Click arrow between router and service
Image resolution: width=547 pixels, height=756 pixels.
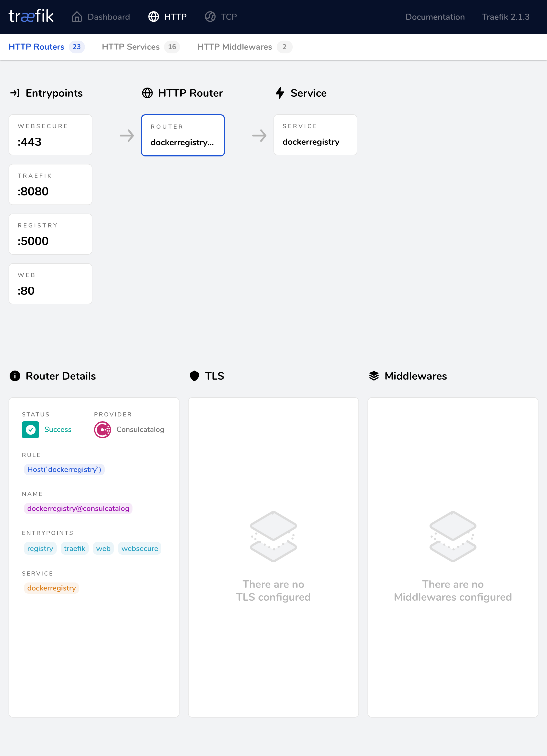pos(259,136)
